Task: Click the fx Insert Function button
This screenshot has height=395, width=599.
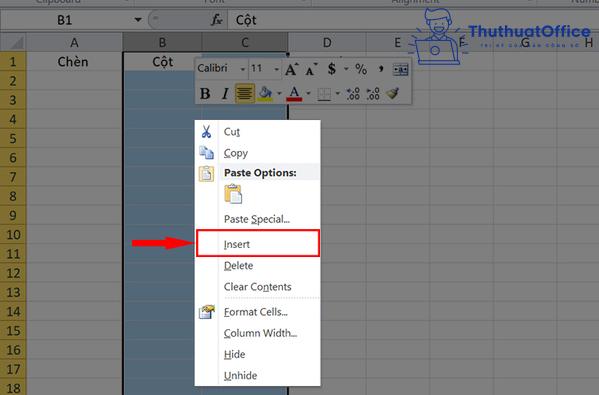Action: (x=217, y=19)
